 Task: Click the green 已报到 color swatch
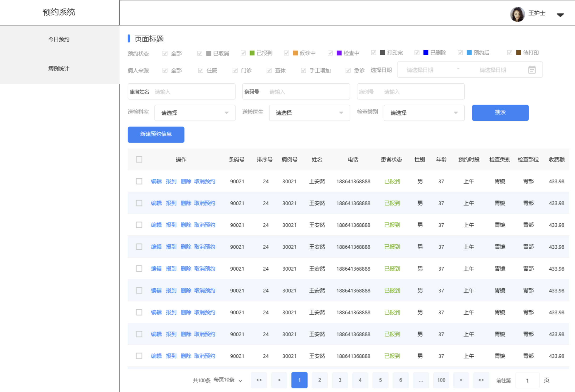[252, 53]
